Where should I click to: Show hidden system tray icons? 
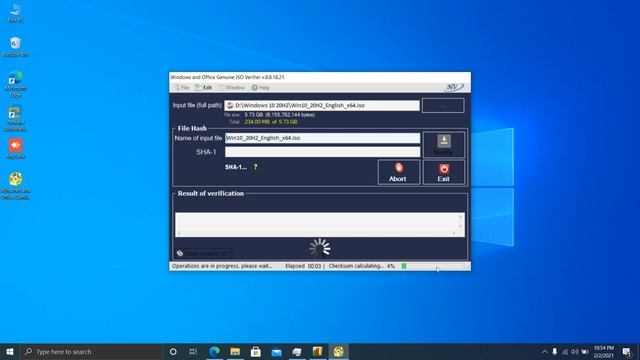click(x=544, y=352)
